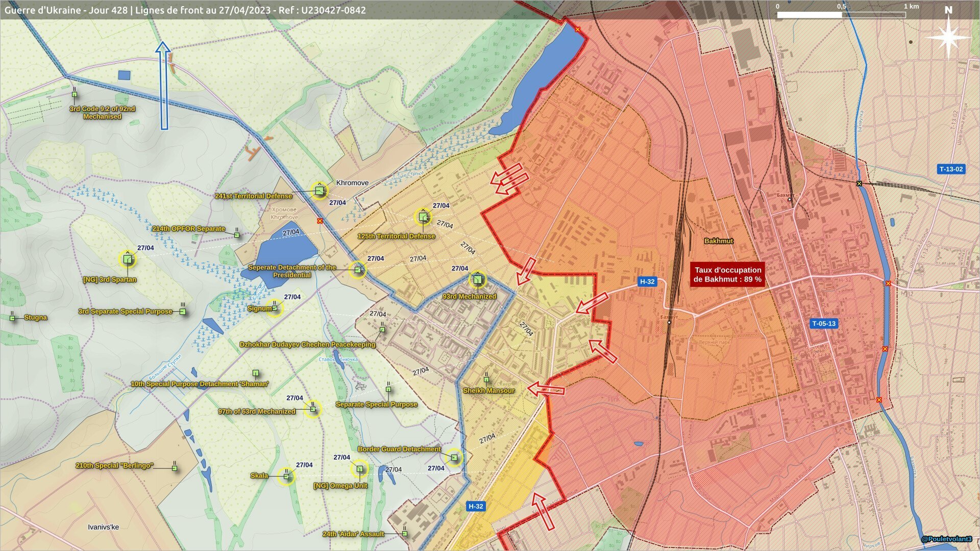Click the T-13-02 road badge

pyautogui.click(x=951, y=169)
